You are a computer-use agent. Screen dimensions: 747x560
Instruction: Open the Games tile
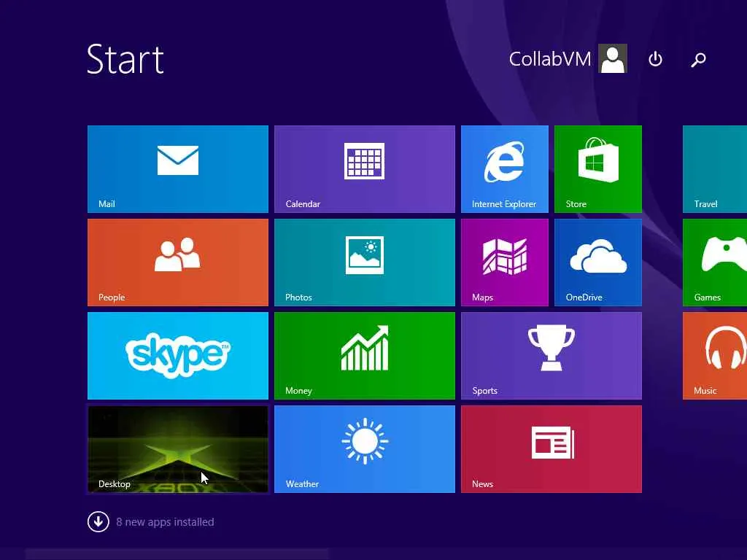715,262
